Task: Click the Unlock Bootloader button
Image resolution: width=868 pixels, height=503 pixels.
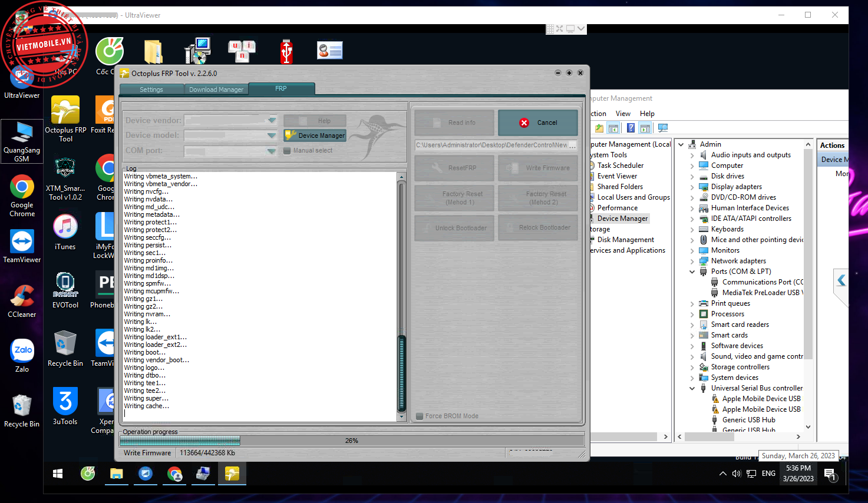Action: point(454,228)
